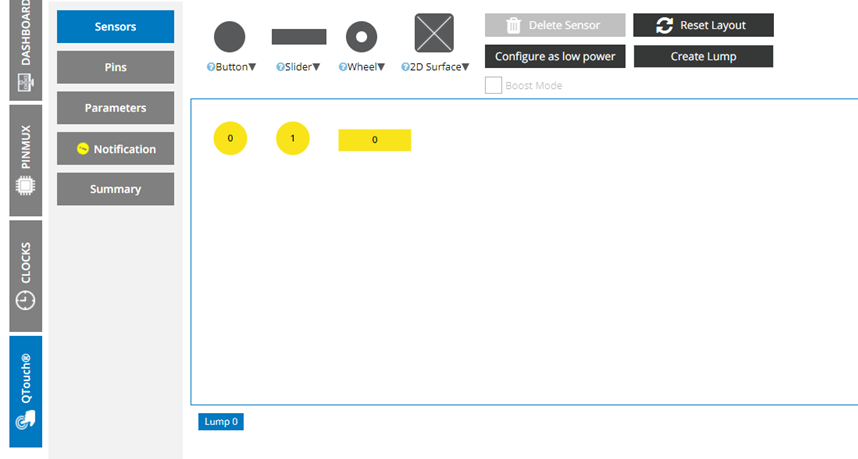858x459 pixels.
Task: Click the Create Lump button
Action: coord(703,56)
